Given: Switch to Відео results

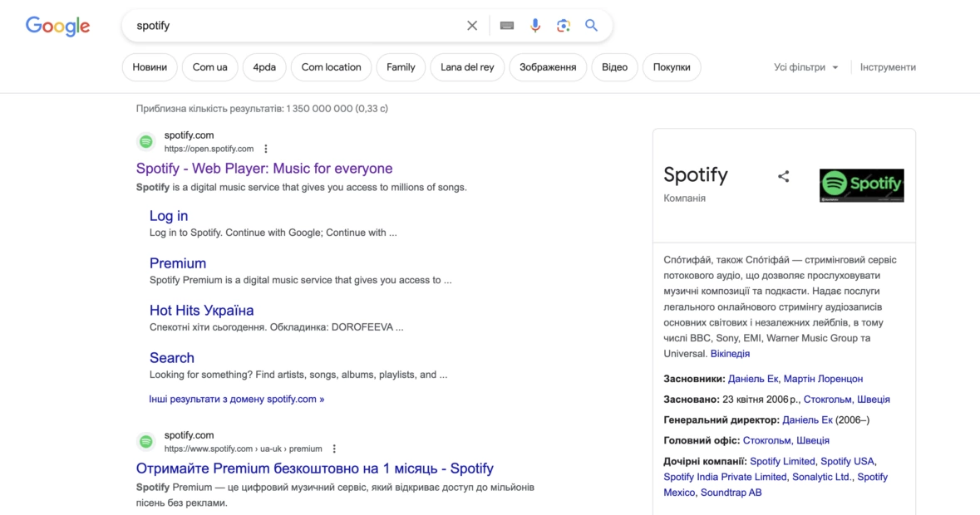Looking at the screenshot, I should coord(614,67).
